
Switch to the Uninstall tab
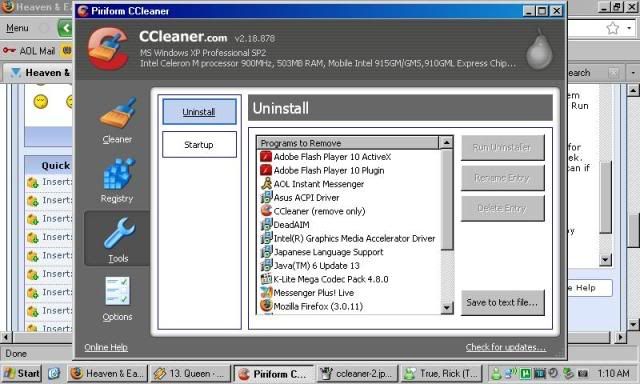[199, 112]
